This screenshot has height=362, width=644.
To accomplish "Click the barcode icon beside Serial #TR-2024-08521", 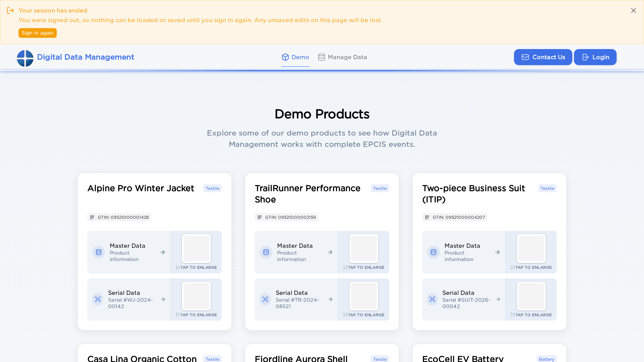I will (x=265, y=299).
